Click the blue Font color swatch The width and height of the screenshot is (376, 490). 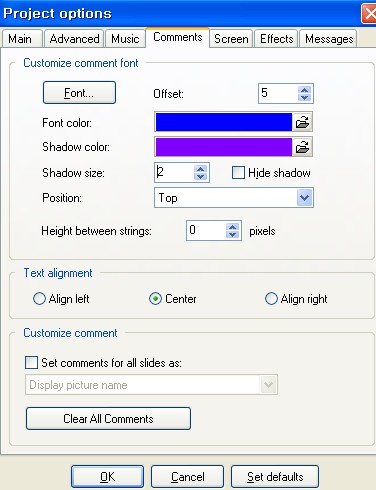[224, 122]
